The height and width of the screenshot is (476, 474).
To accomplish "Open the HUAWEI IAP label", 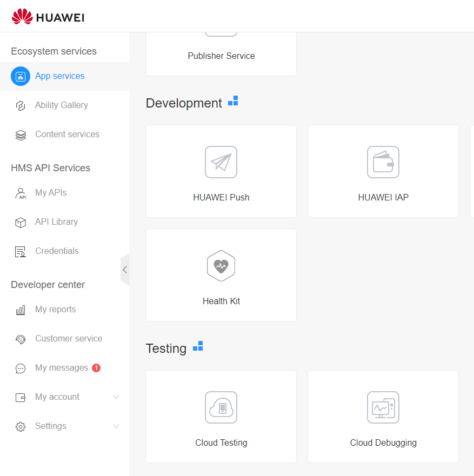I will point(383,197).
